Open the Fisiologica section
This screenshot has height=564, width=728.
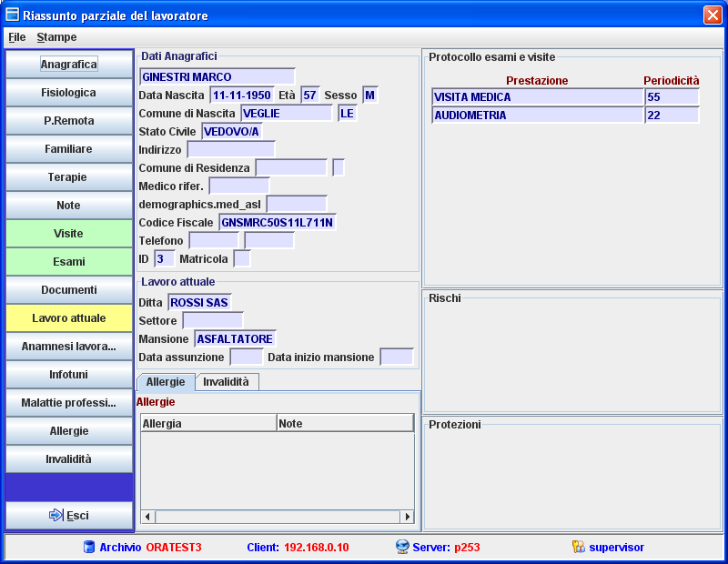[x=68, y=93]
